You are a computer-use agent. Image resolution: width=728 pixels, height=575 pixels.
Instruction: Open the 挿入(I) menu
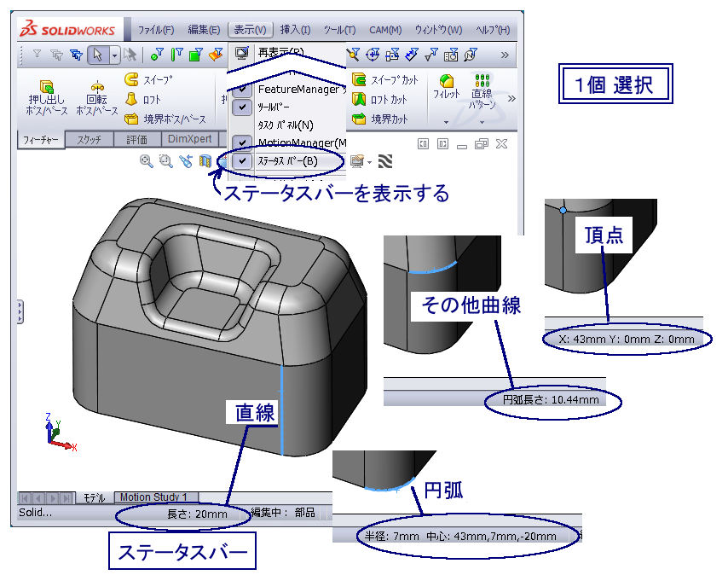(x=295, y=30)
